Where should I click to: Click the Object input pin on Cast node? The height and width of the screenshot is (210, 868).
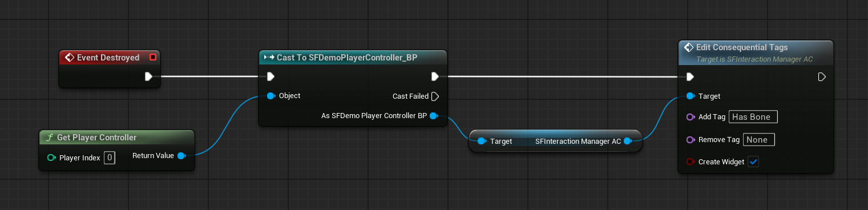pyautogui.click(x=271, y=96)
